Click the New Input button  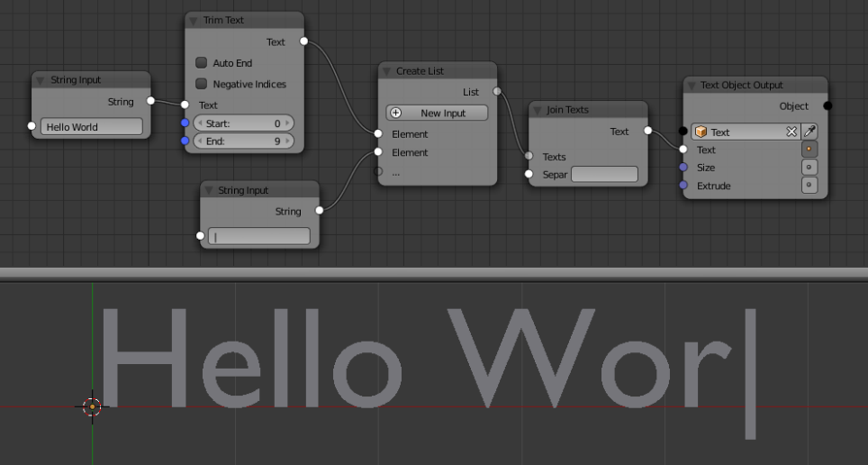437,113
